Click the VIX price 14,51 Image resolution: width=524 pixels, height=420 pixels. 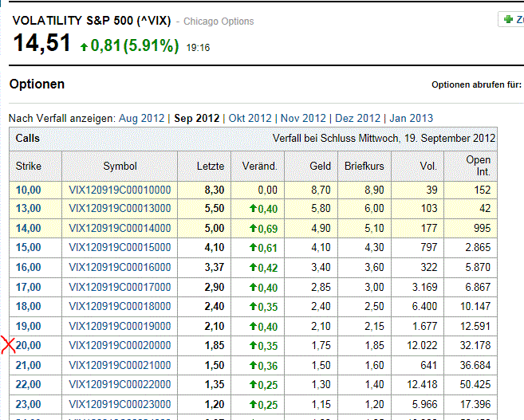41,43
